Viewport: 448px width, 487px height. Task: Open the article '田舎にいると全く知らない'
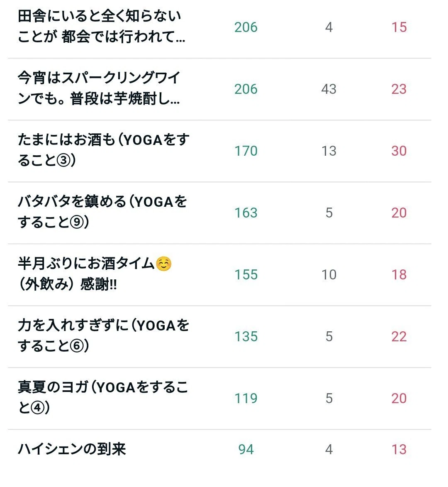click(x=102, y=27)
